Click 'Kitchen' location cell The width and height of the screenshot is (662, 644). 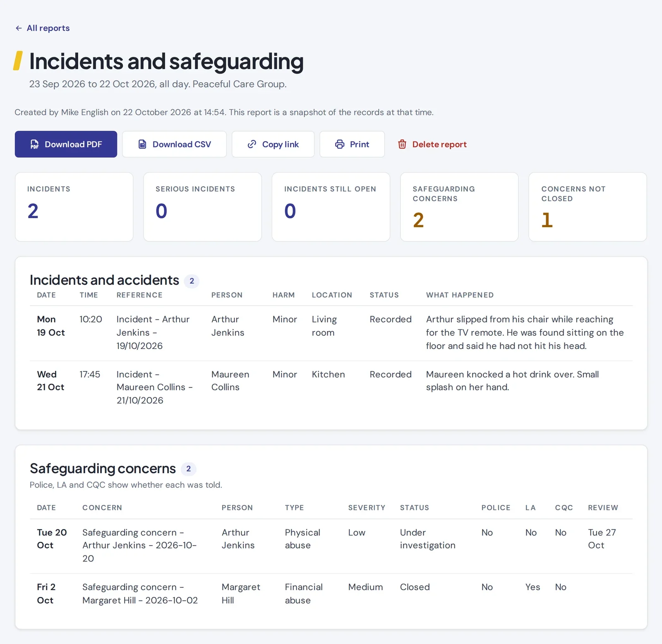click(x=329, y=375)
